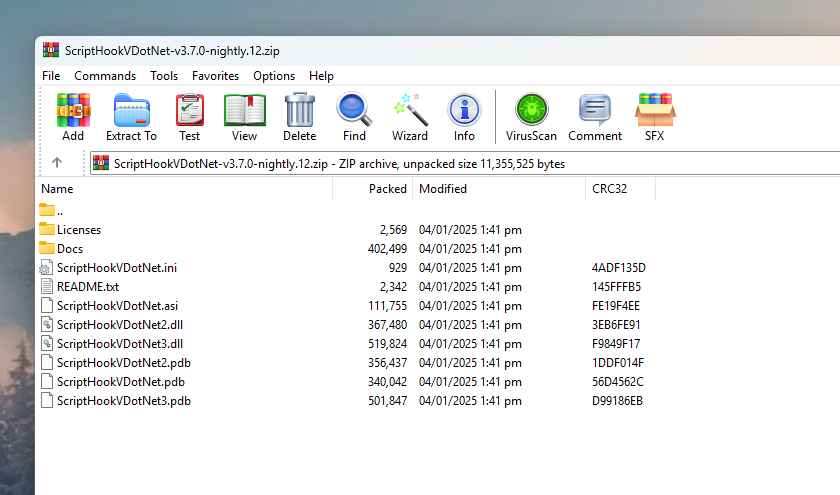This screenshot has width=840, height=495.
Task: Click CRC32 value FE19F4EE
Action: pyautogui.click(x=616, y=305)
